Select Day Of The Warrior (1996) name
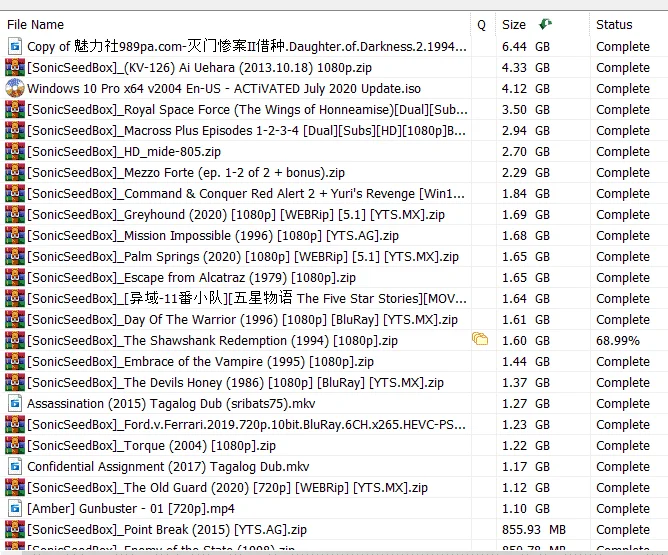 [x=242, y=320]
